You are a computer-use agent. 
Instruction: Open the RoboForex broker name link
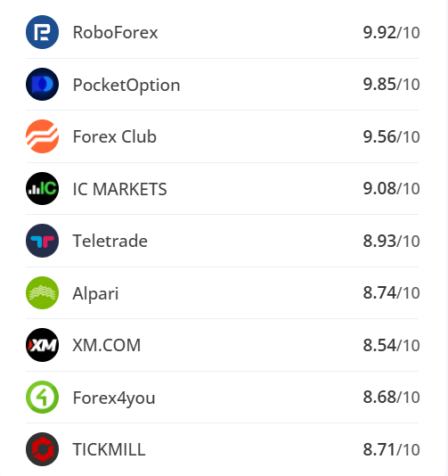click(115, 32)
